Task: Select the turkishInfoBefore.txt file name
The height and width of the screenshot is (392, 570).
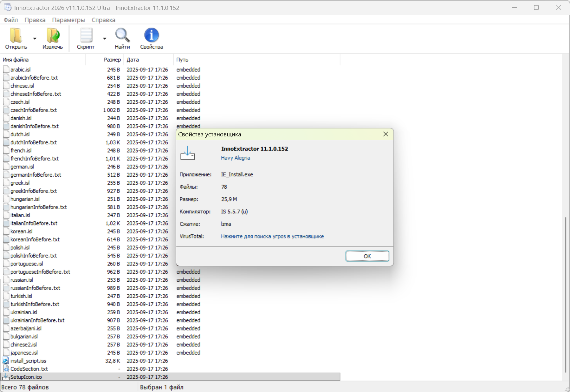Action: coord(35,304)
